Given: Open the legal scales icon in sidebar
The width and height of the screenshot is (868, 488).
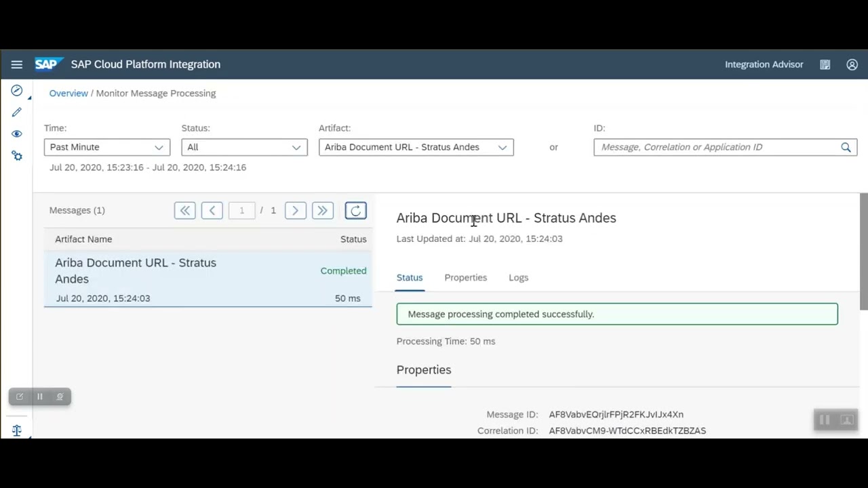Looking at the screenshot, I should point(17,430).
